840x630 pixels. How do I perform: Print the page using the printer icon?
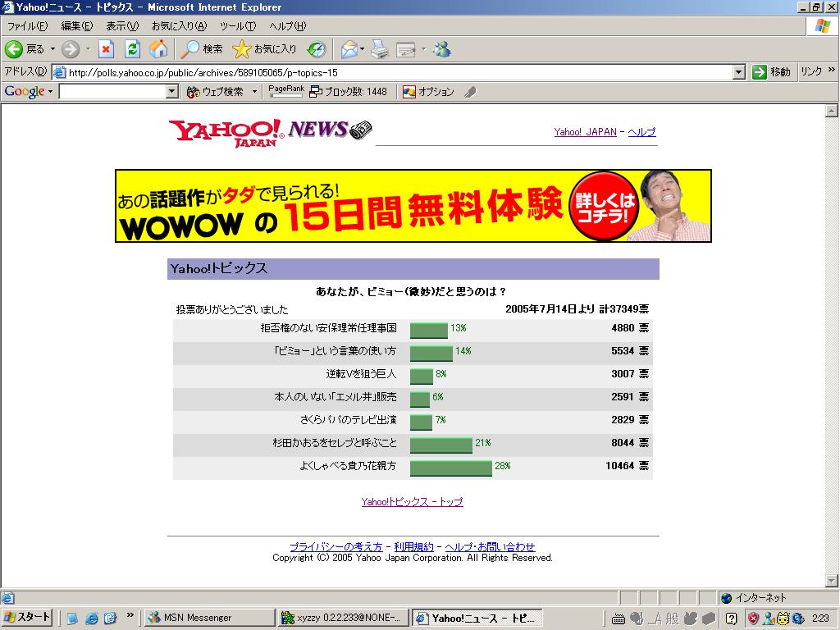pyautogui.click(x=380, y=50)
